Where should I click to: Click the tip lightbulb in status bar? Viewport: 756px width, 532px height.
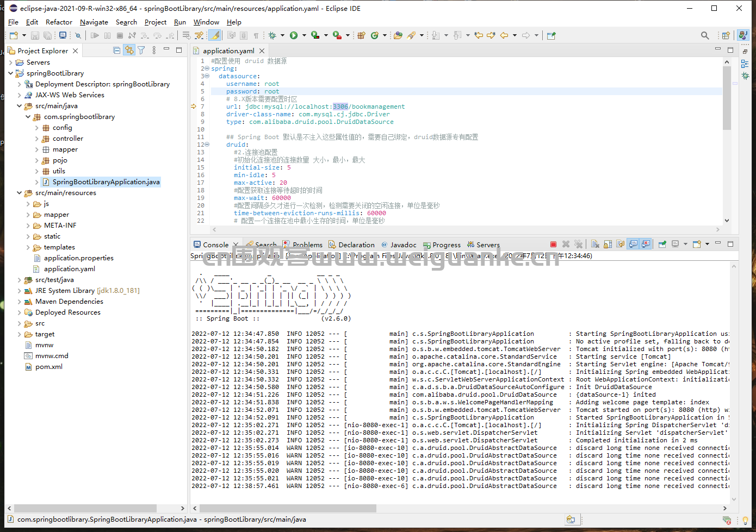[745, 520]
